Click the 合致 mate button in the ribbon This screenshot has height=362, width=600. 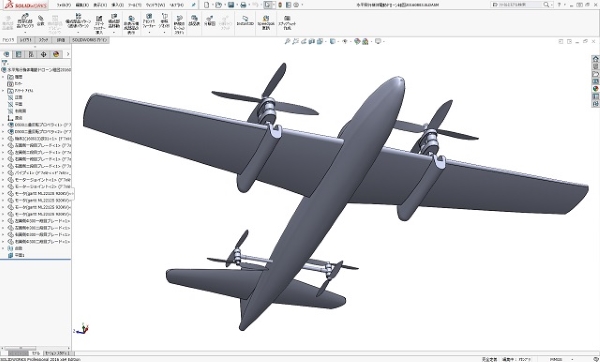coord(41,21)
